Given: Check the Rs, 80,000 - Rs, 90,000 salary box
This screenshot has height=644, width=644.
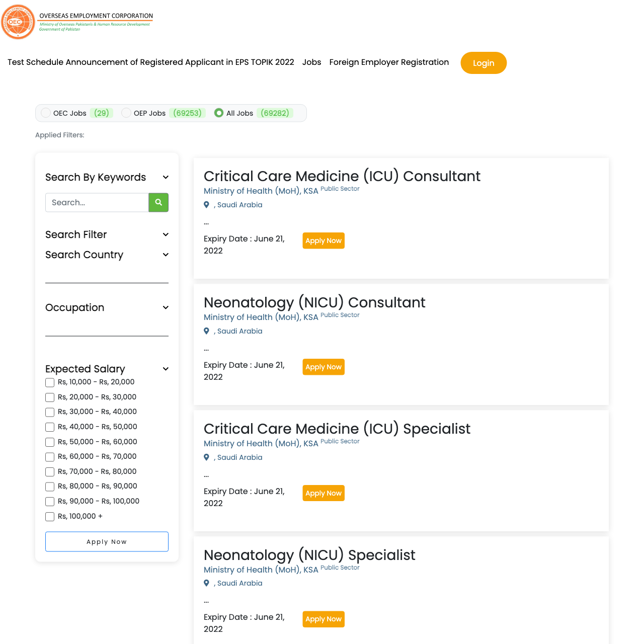Looking at the screenshot, I should pyautogui.click(x=50, y=487).
